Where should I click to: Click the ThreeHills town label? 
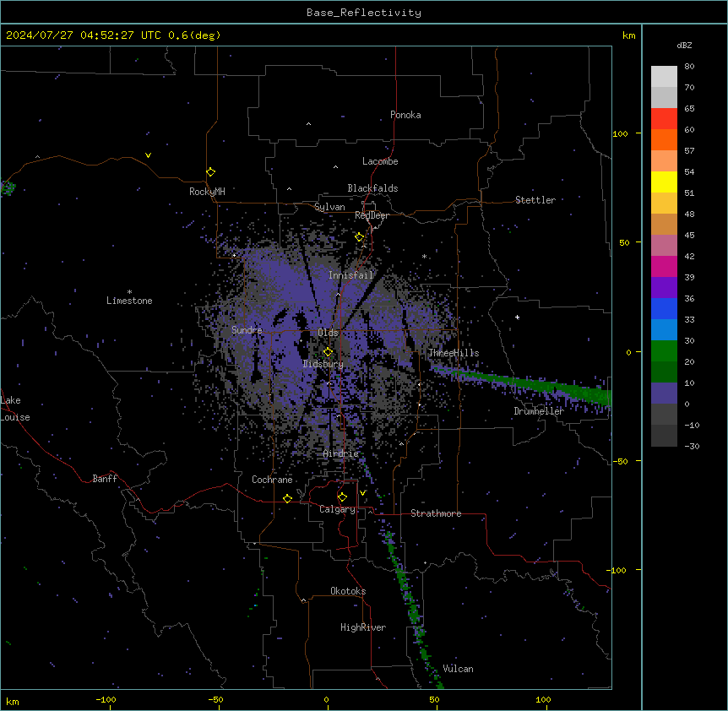[x=454, y=353]
